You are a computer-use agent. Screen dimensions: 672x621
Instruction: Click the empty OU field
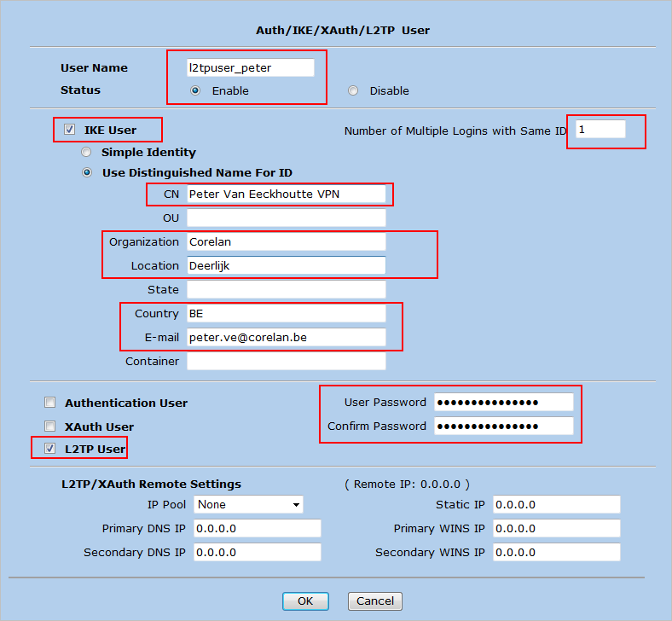coord(286,218)
